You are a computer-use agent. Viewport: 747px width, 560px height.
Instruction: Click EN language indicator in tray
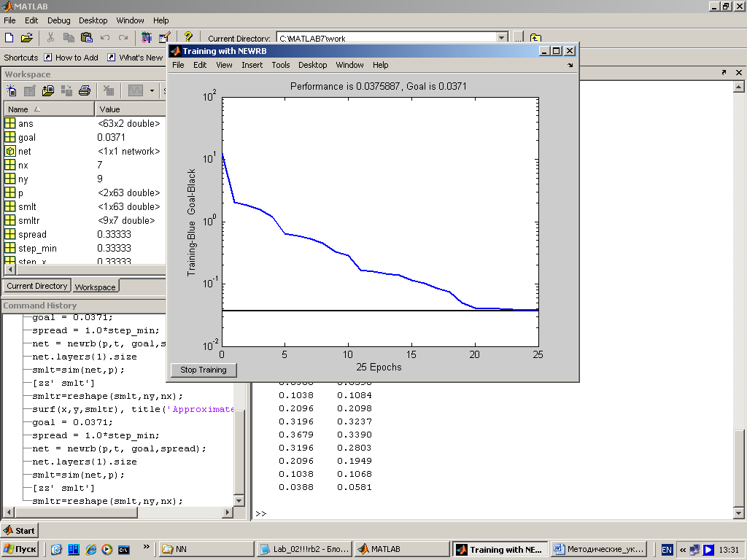(x=667, y=550)
